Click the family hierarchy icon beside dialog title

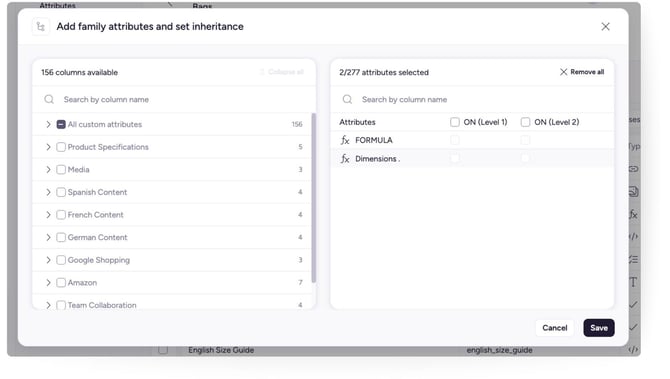coord(41,26)
